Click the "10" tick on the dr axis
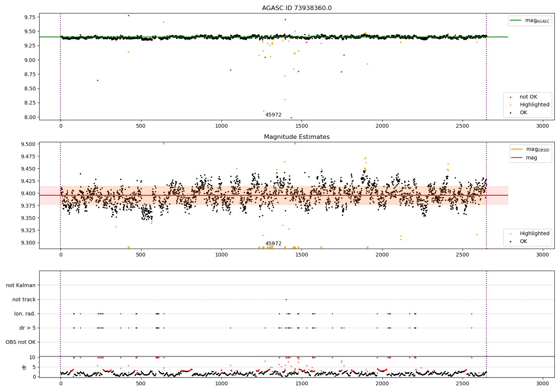 pos(32,357)
